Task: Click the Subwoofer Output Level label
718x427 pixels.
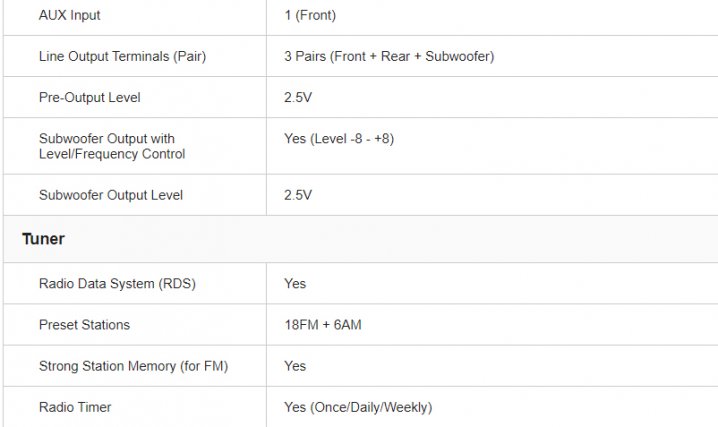Action: click(x=111, y=195)
